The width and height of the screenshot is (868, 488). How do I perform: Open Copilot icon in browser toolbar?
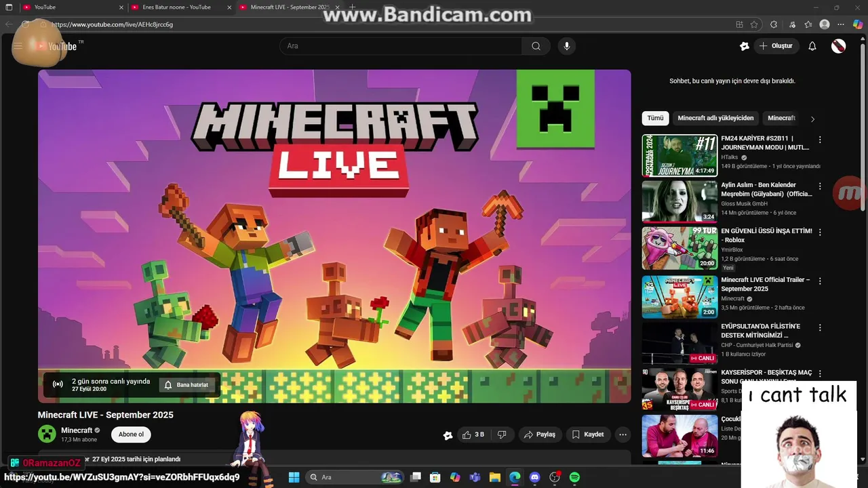coord(857,24)
